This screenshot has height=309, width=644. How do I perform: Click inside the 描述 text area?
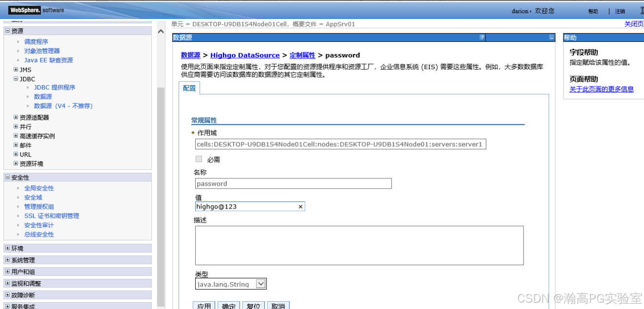pos(359,245)
